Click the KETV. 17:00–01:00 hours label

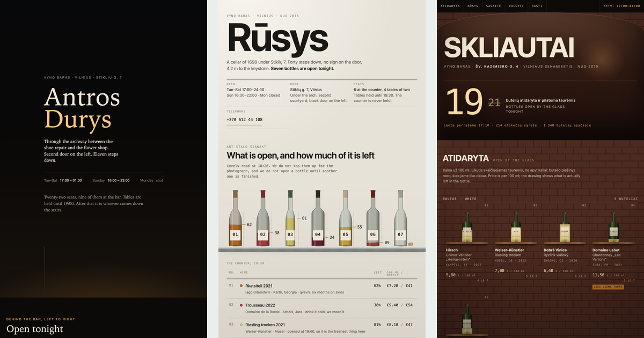pyautogui.click(x=622, y=5)
